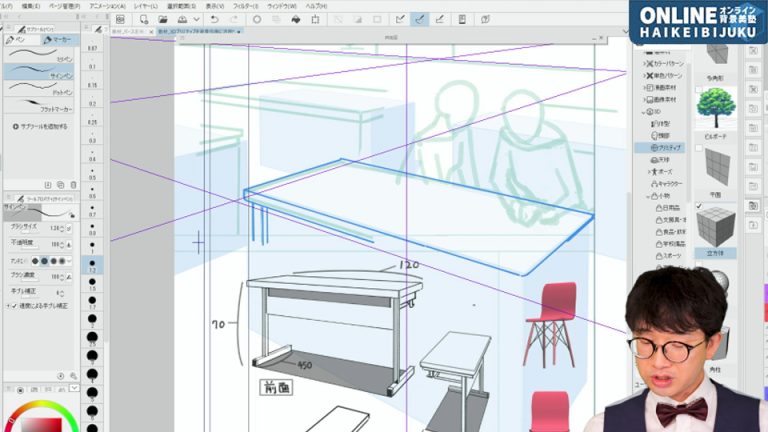Toggle the checked box above the 立方体 cube
The width and height of the screenshot is (768, 432).
coord(699,206)
